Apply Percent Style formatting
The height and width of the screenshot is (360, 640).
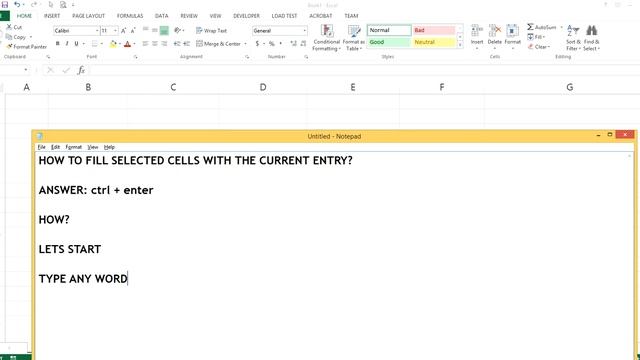(271, 43)
